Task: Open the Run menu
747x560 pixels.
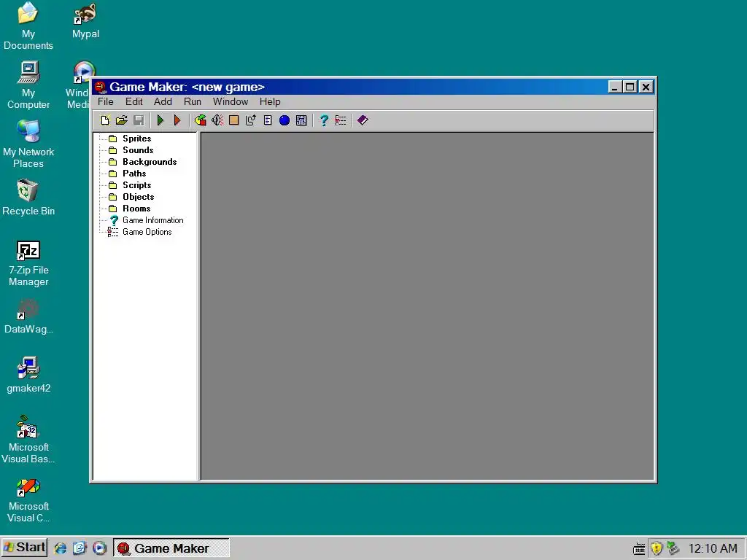Action: [x=193, y=101]
